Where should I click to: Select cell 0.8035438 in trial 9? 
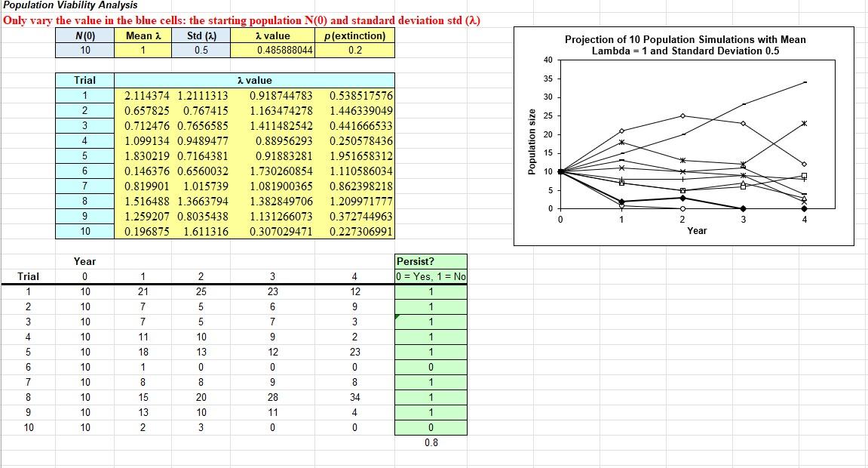coord(201,217)
